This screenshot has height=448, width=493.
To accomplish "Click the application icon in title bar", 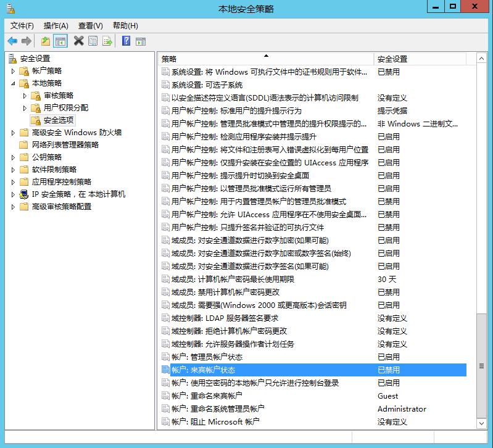I will click(10, 9).
